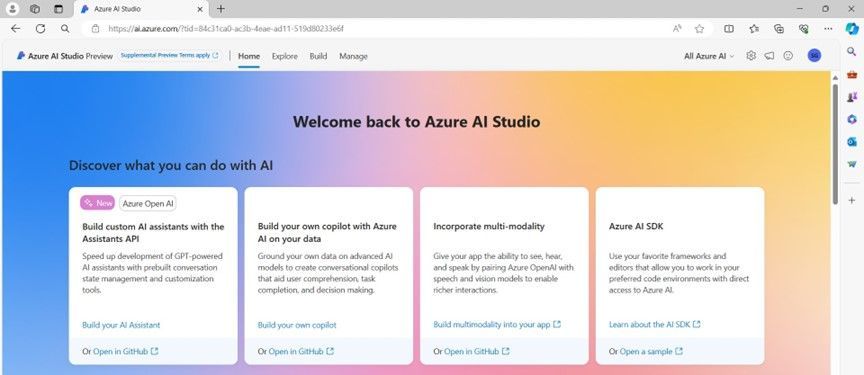
Task: Open the browser settings and more menu
Action: pos(828,29)
